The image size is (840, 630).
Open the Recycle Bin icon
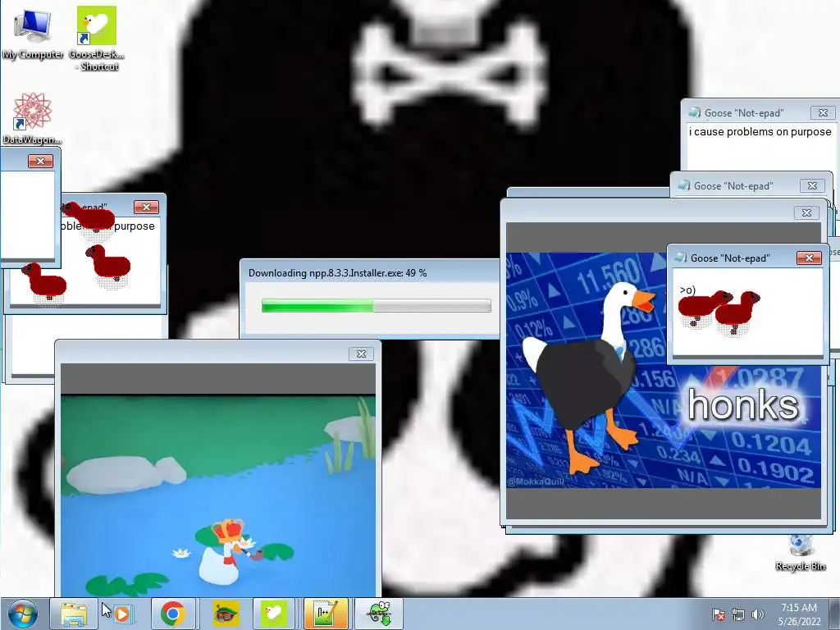pos(801,552)
